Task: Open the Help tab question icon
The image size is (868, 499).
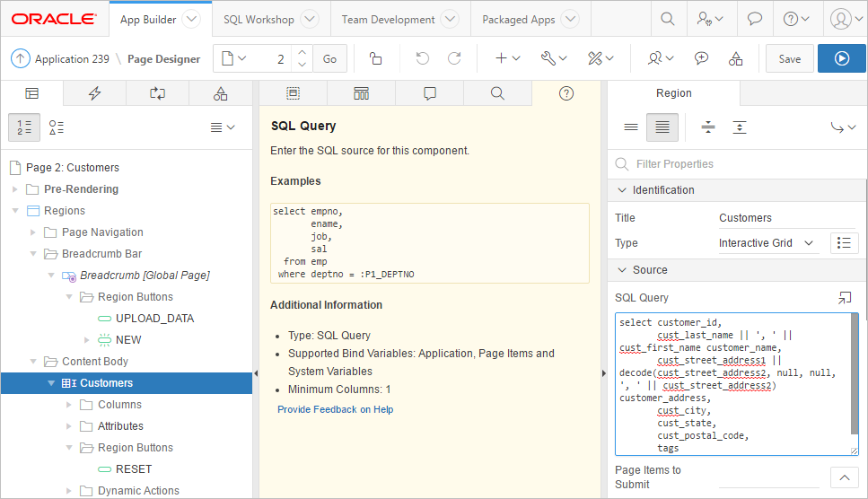Action: coord(566,93)
